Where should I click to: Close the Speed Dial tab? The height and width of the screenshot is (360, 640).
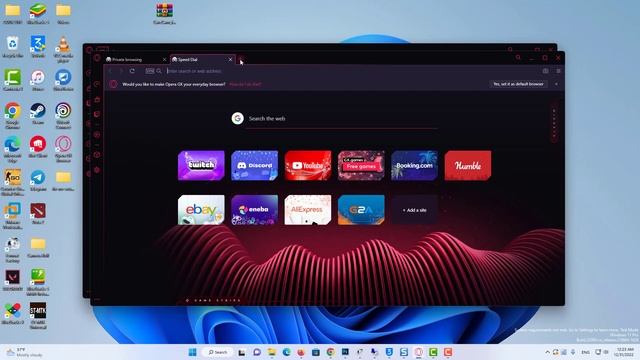231,60
